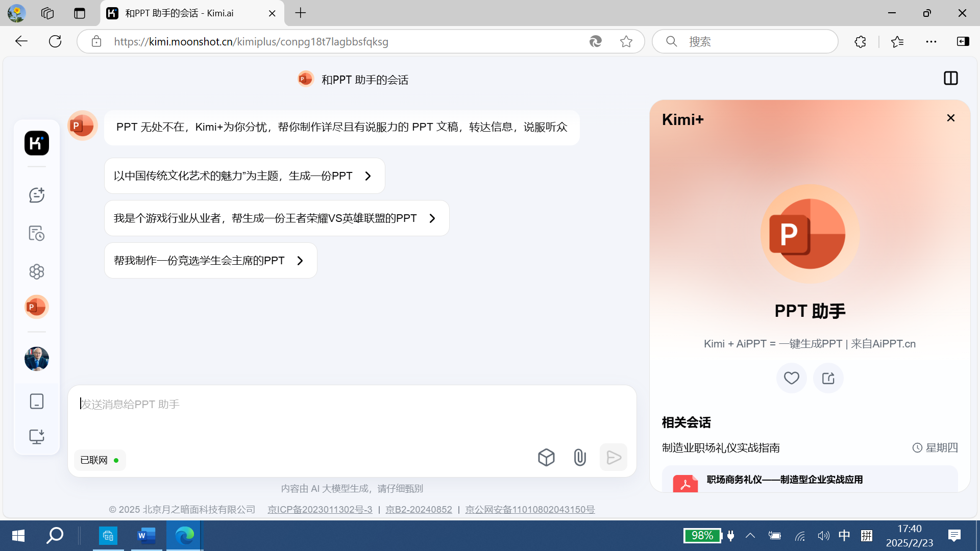
Task: Open the user profile avatar
Action: (37, 359)
